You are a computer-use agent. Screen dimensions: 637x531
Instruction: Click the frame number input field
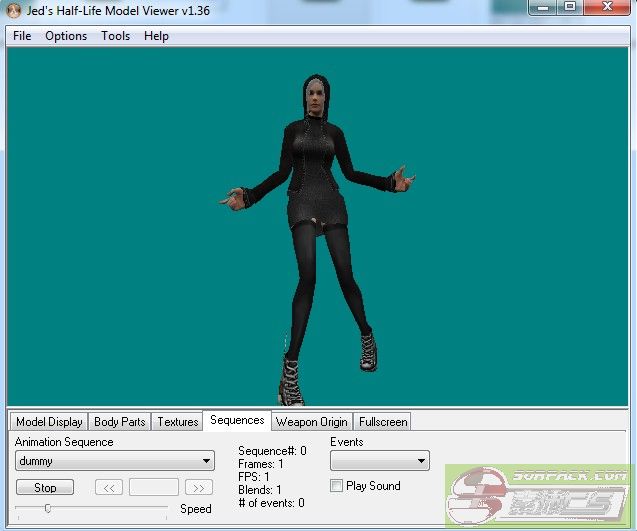pos(154,488)
